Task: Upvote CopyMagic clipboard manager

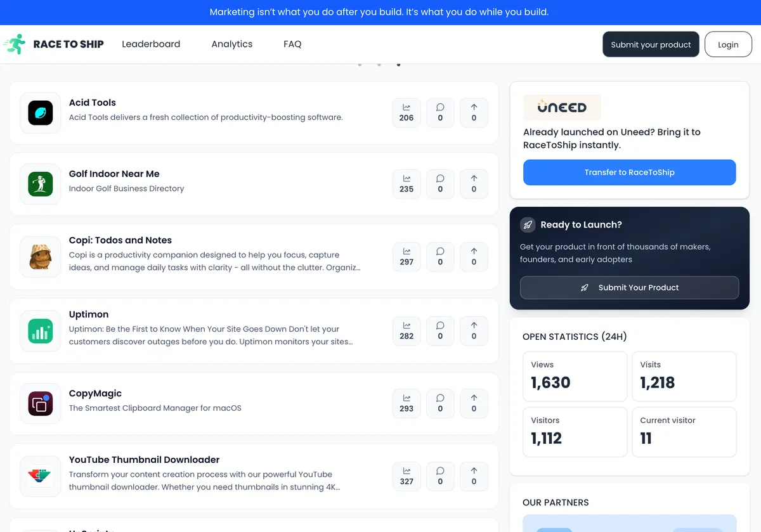Action: [x=474, y=403]
